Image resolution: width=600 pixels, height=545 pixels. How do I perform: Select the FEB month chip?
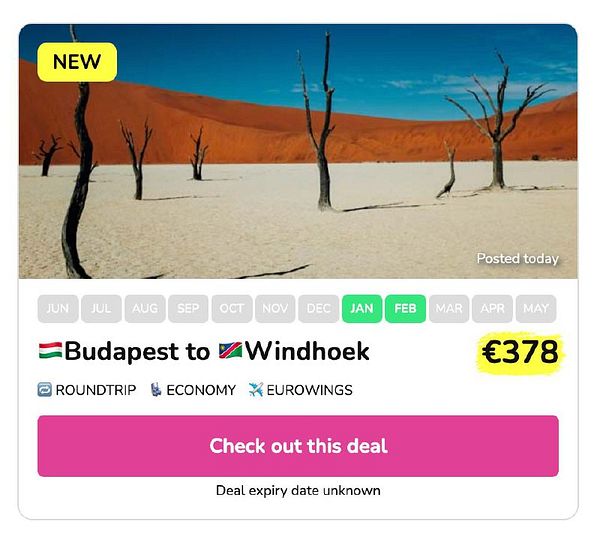(405, 308)
